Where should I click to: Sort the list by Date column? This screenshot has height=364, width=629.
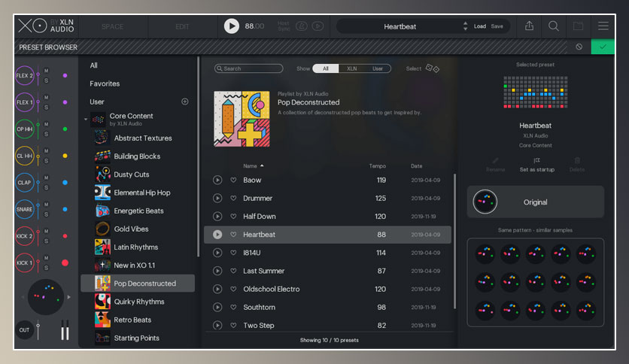point(416,166)
